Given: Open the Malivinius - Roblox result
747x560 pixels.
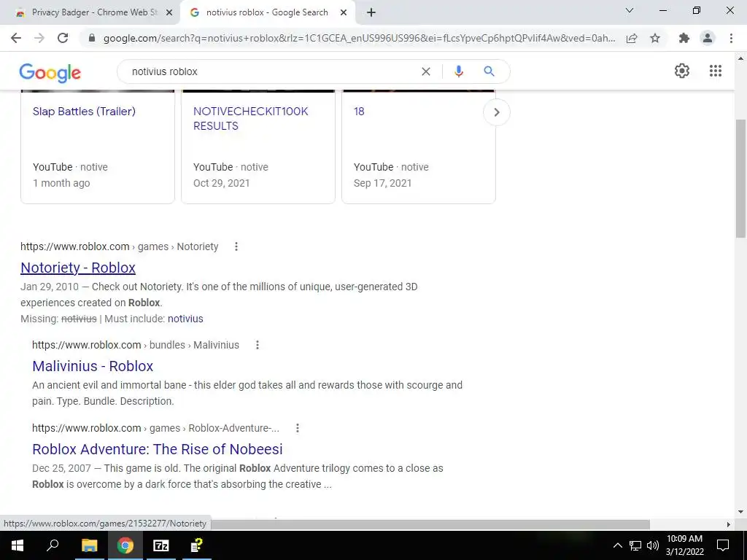Looking at the screenshot, I should 93,366.
